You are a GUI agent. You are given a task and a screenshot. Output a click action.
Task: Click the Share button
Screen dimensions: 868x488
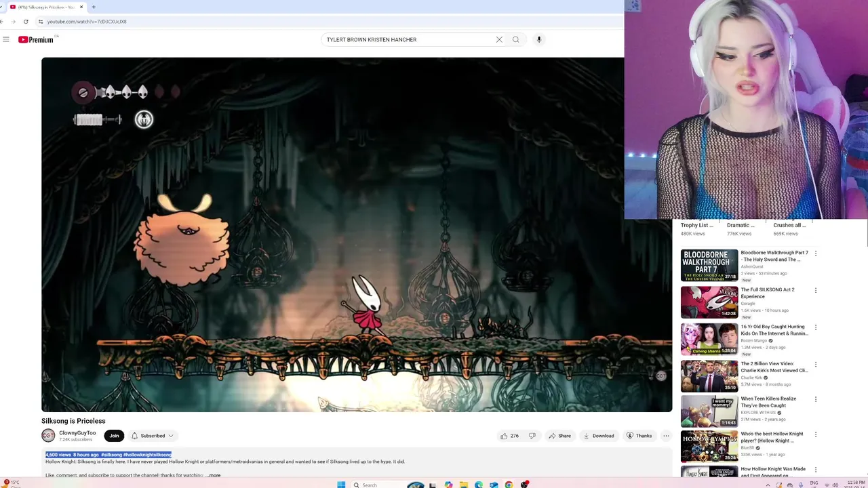(x=559, y=436)
